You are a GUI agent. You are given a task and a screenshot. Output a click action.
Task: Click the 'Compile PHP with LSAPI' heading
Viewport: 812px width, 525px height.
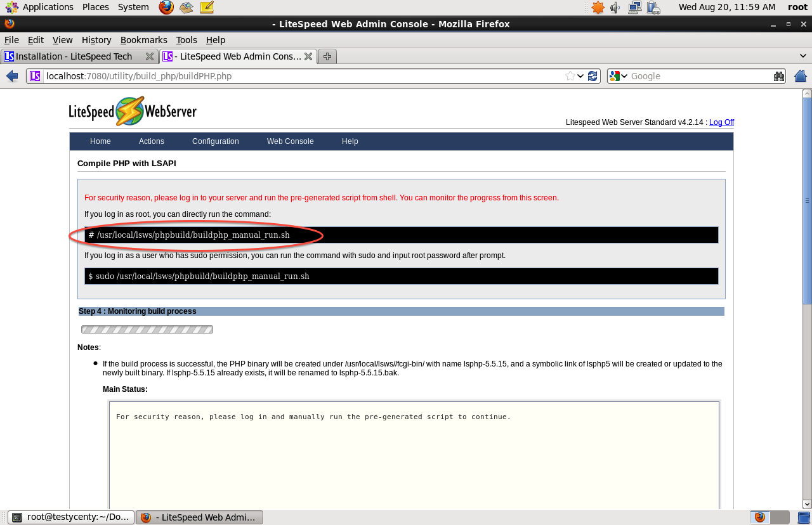point(127,164)
